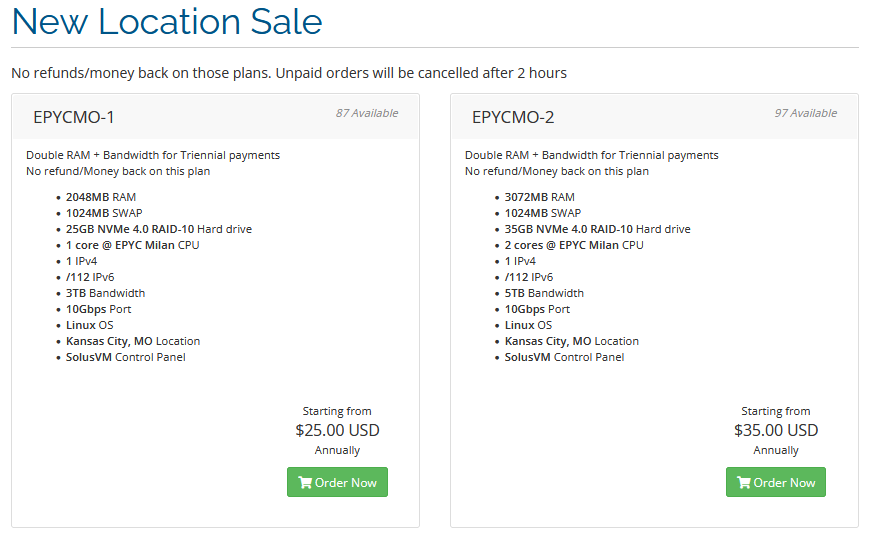Click the cart icon in EPYCMO-1's order button

pyautogui.click(x=304, y=483)
